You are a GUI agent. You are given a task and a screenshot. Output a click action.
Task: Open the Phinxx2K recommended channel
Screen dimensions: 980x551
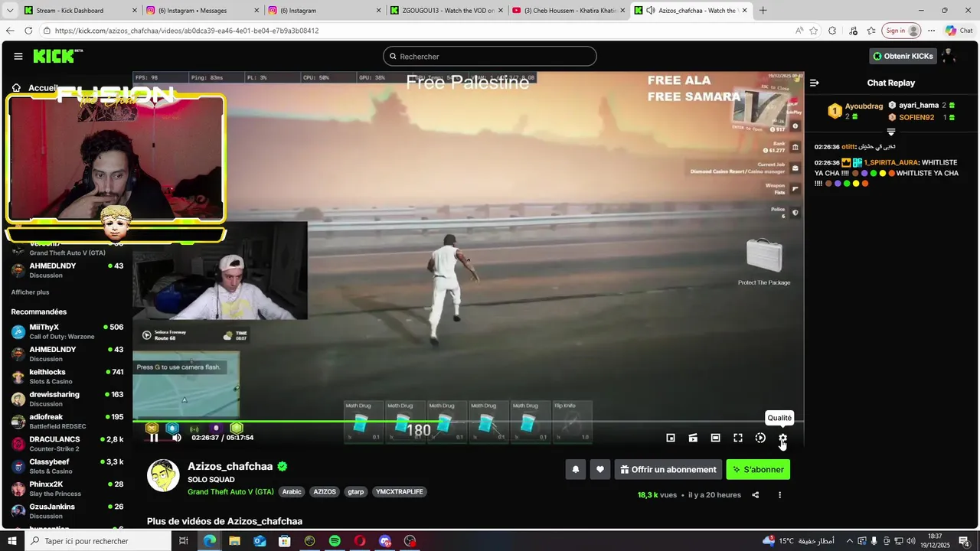(x=67, y=488)
